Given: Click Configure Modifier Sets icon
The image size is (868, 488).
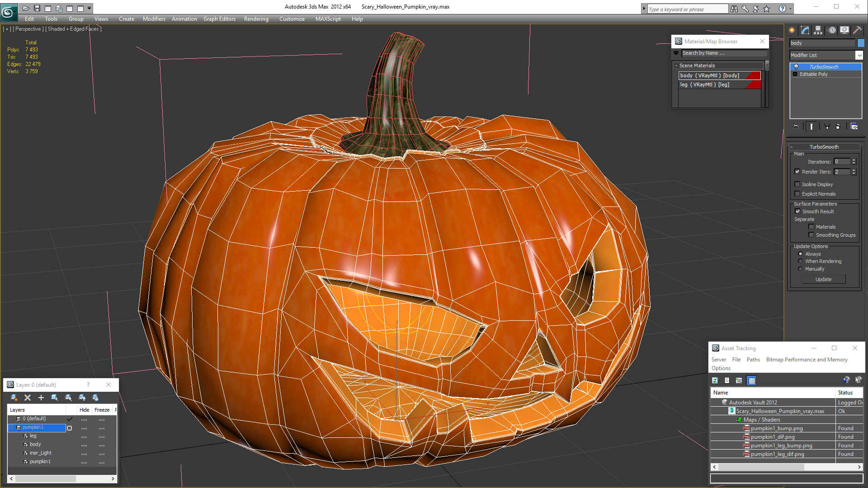Looking at the screenshot, I should [x=854, y=127].
